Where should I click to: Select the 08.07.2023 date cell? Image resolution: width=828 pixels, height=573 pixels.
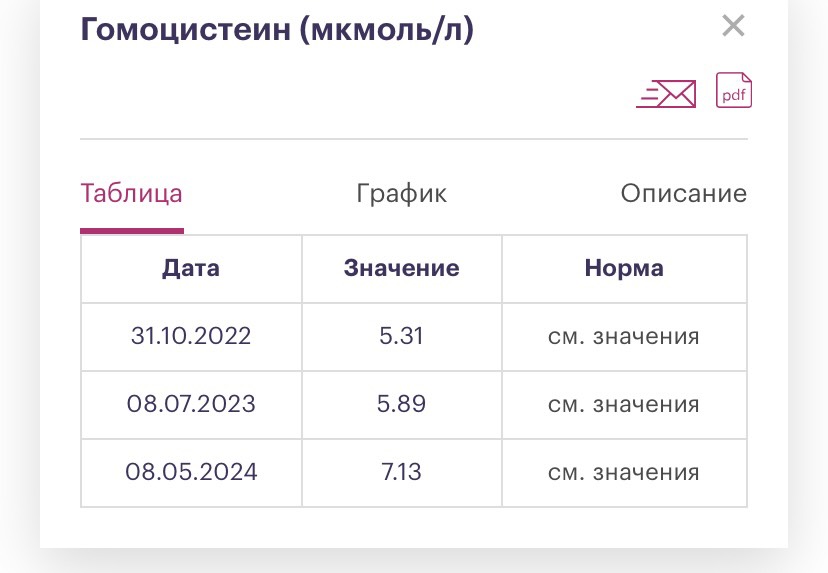coord(191,404)
